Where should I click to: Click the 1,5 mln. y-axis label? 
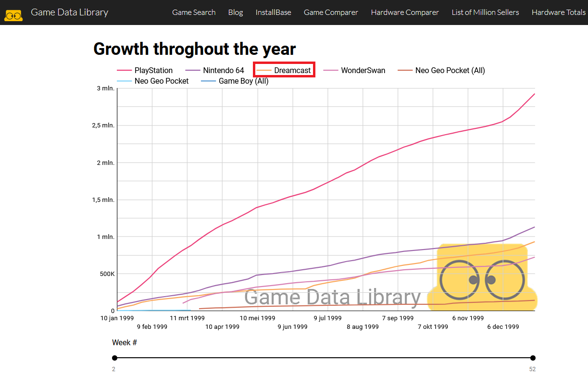(x=103, y=200)
